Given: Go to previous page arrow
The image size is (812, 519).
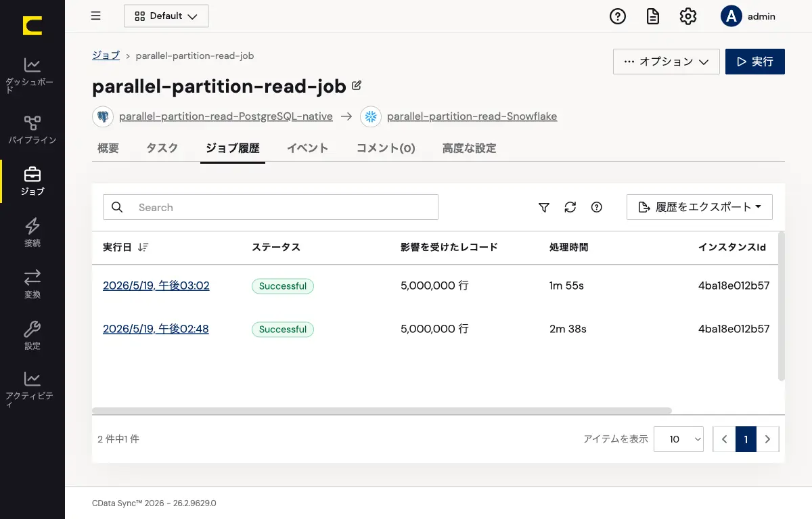Looking at the screenshot, I should coord(724,439).
